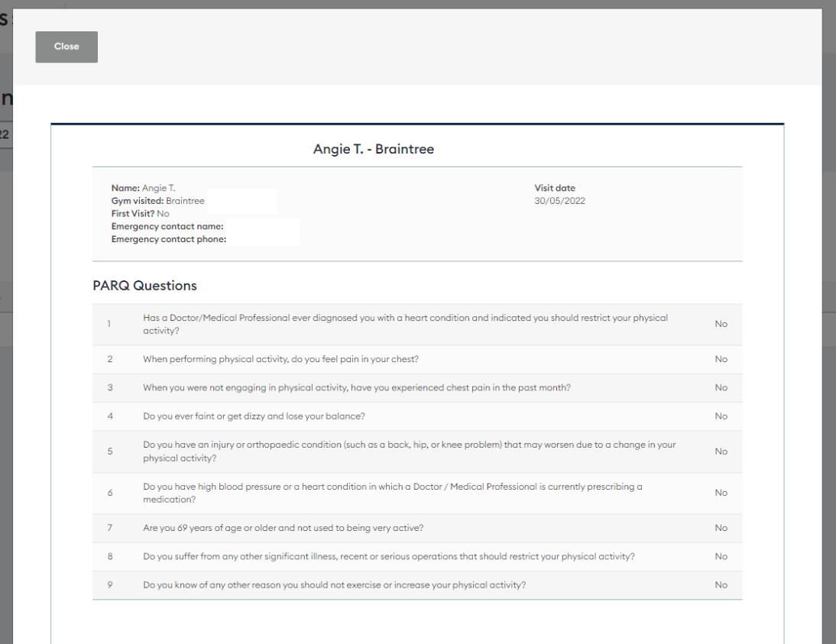Click the 'First Visit?' label

pos(133,214)
